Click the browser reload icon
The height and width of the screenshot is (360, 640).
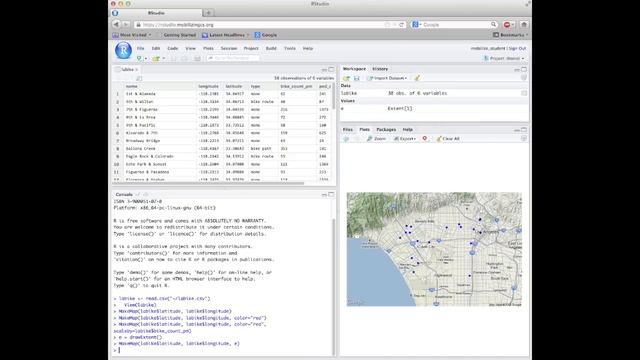(401, 25)
